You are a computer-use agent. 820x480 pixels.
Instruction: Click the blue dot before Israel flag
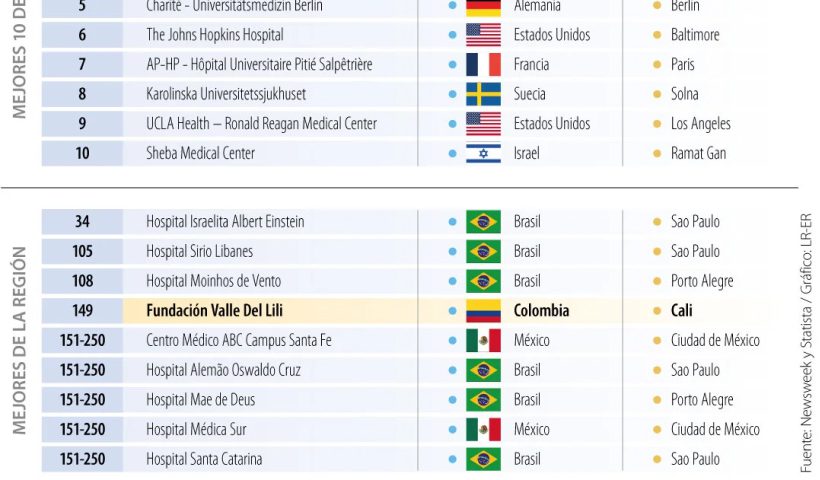pyautogui.click(x=452, y=154)
